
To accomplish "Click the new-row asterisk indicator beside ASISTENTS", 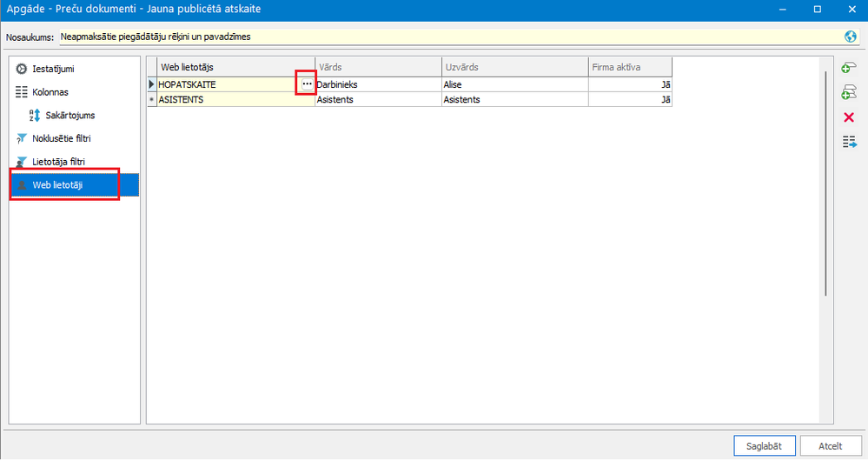I will click(x=152, y=100).
